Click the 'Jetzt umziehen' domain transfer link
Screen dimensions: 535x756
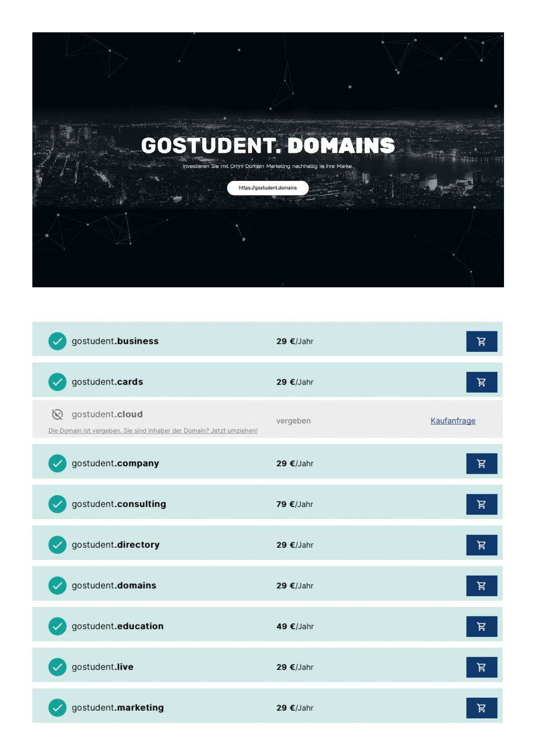153,431
